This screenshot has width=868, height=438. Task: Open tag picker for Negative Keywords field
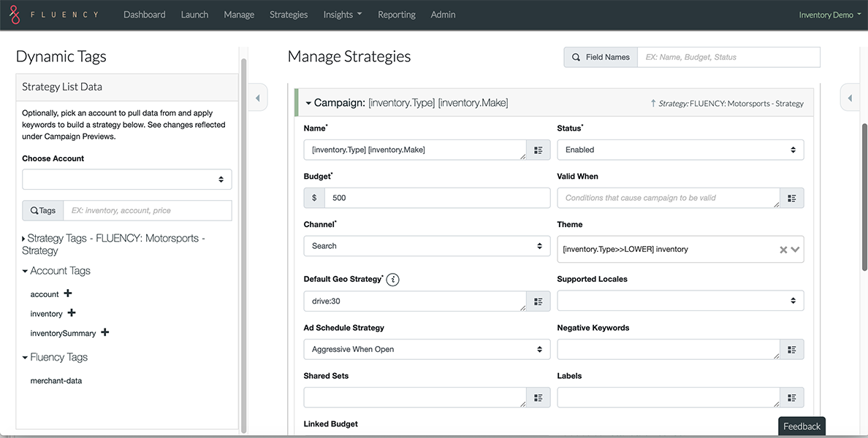[792, 350]
